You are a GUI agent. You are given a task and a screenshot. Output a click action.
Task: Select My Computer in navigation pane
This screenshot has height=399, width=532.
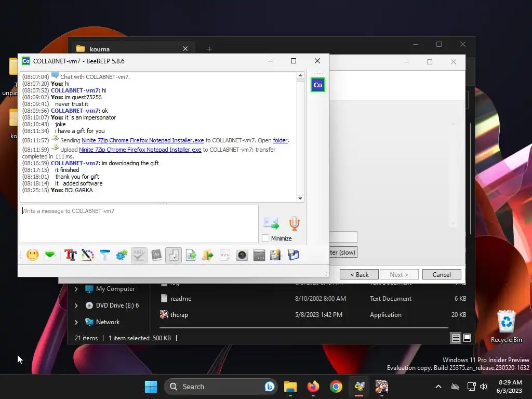(110, 289)
